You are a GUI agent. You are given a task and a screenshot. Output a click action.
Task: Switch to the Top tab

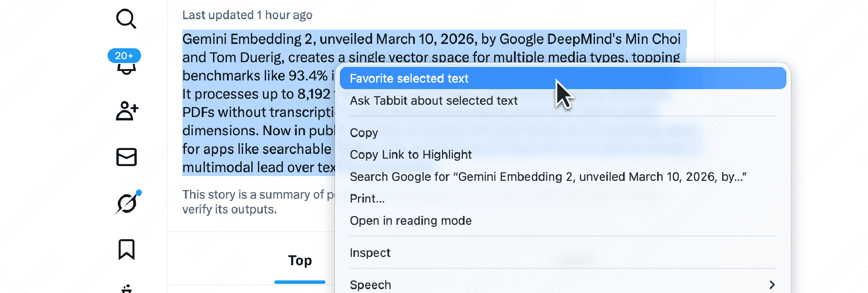300,260
